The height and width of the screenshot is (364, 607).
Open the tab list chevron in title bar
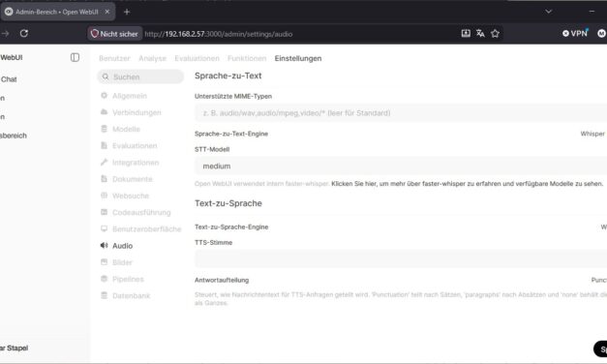point(549,12)
